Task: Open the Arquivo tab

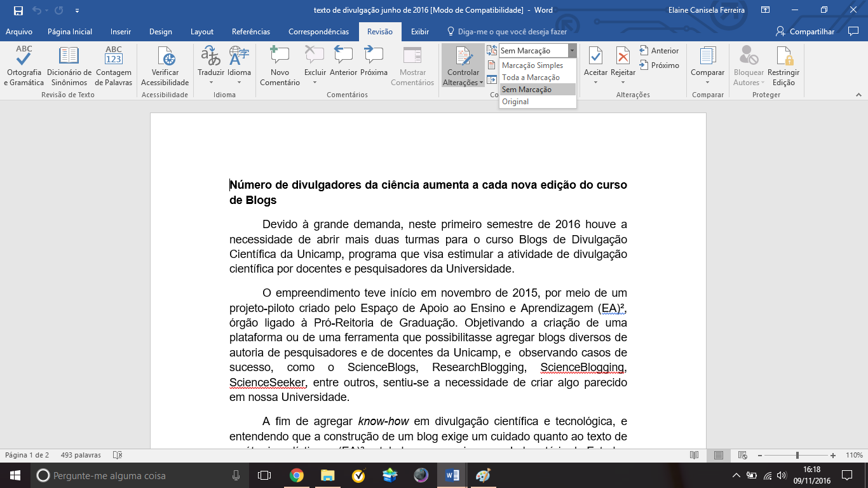Action: pyautogui.click(x=19, y=32)
